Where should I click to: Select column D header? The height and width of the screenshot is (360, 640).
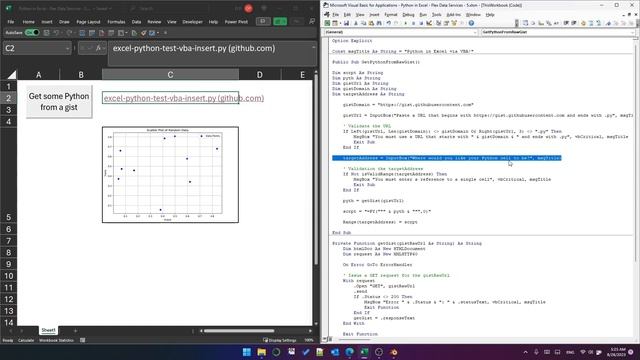(260, 75)
